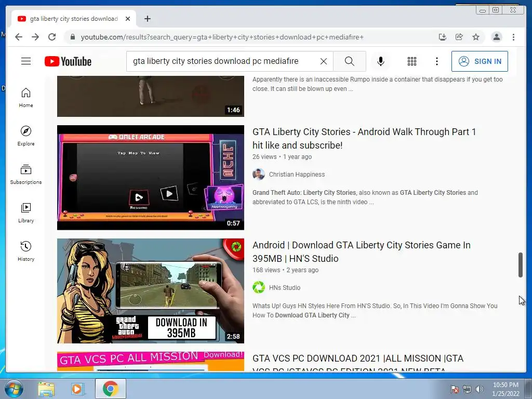Go back with the browser back arrow
Viewport: 532px width, 399px height.
19,37
